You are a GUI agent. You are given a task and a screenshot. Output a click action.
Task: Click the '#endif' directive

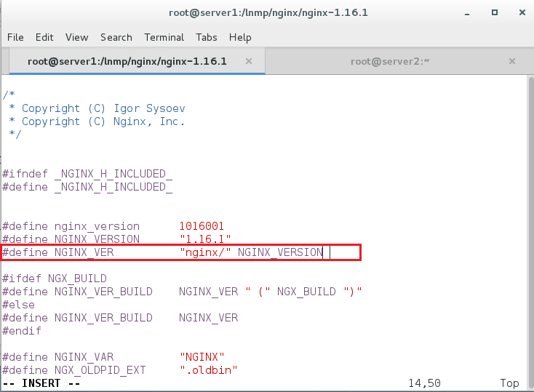pyautogui.click(x=22, y=331)
